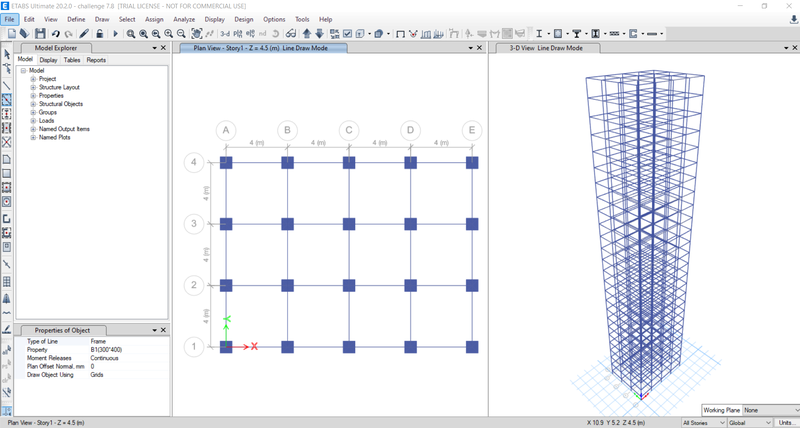Set the 3-d view

click(x=225, y=34)
